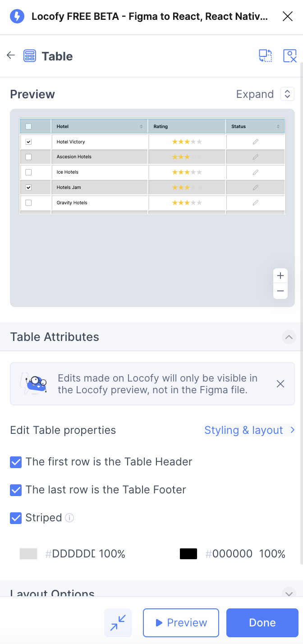Expand the Layout Options section
303x644 pixels.
(289, 593)
